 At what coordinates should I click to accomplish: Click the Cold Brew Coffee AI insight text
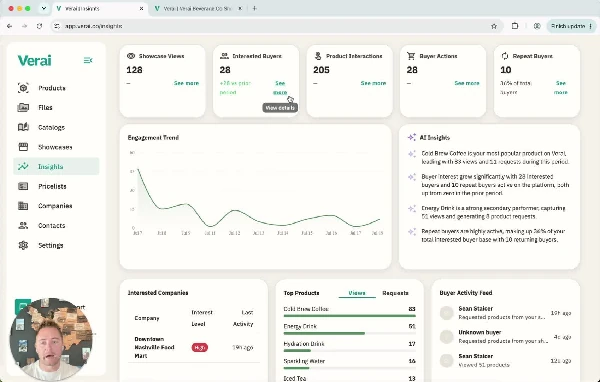click(x=495, y=157)
